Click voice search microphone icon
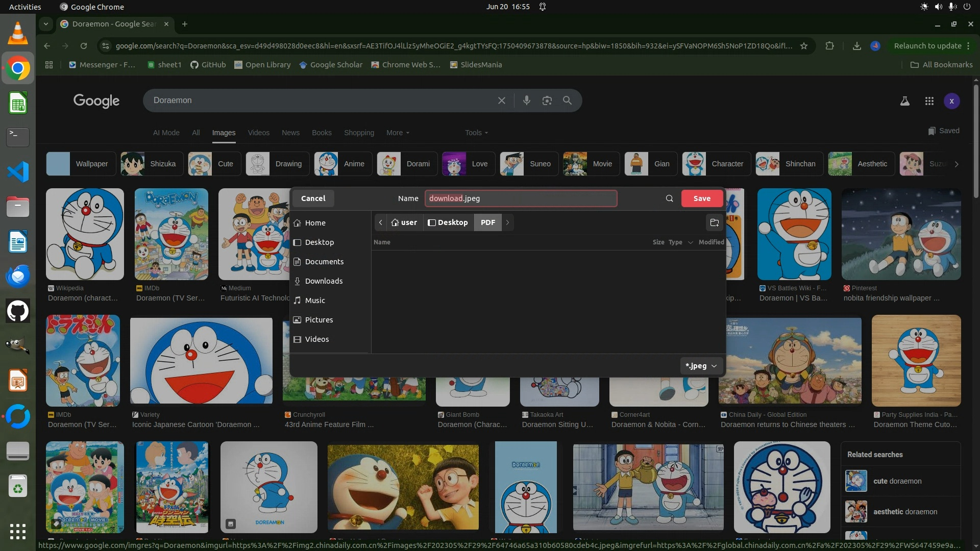Screen dimensions: 980x551 (526, 101)
